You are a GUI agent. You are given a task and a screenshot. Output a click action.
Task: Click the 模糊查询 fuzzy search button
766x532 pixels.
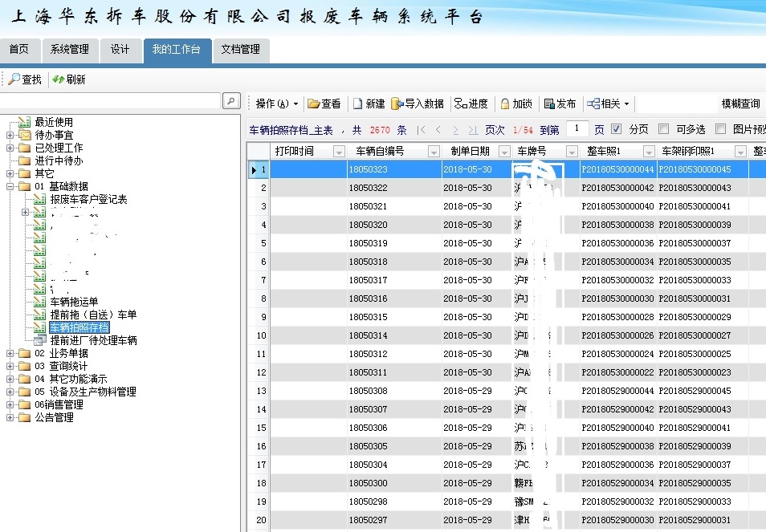pos(740,104)
